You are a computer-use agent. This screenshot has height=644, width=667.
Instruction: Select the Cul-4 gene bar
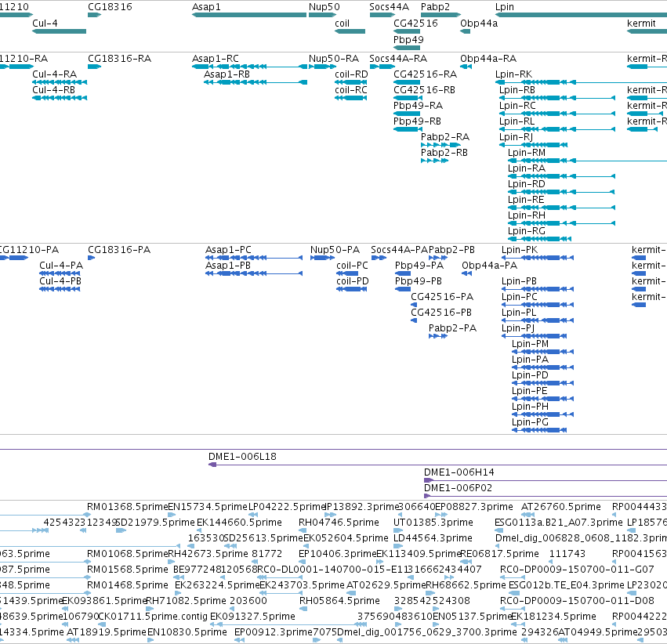click(59, 31)
